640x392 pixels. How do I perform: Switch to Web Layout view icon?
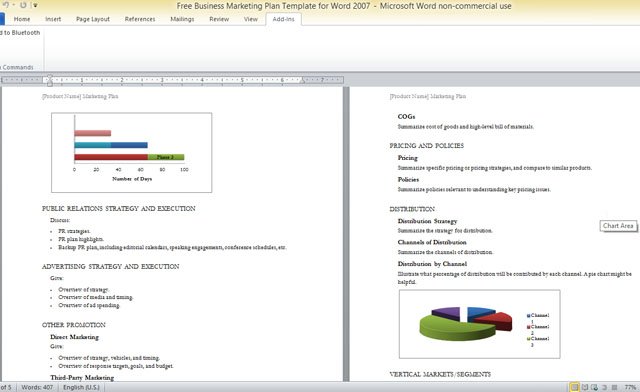[594, 387]
